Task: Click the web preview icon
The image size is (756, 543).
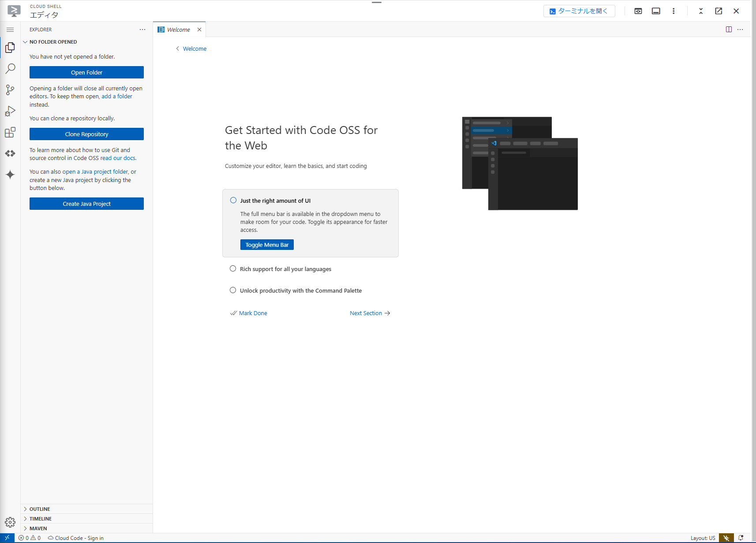Action: coord(638,11)
